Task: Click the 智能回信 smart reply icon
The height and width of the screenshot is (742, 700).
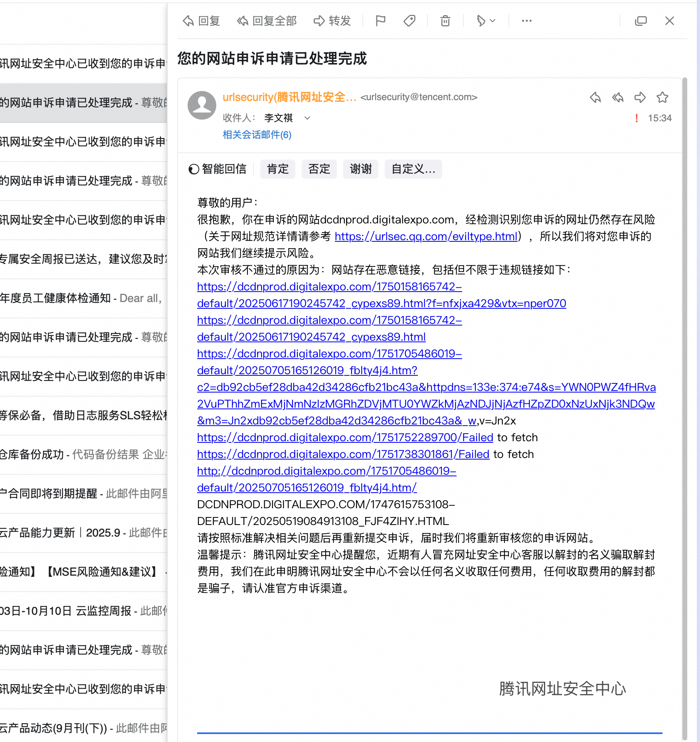Action: pyautogui.click(x=194, y=169)
